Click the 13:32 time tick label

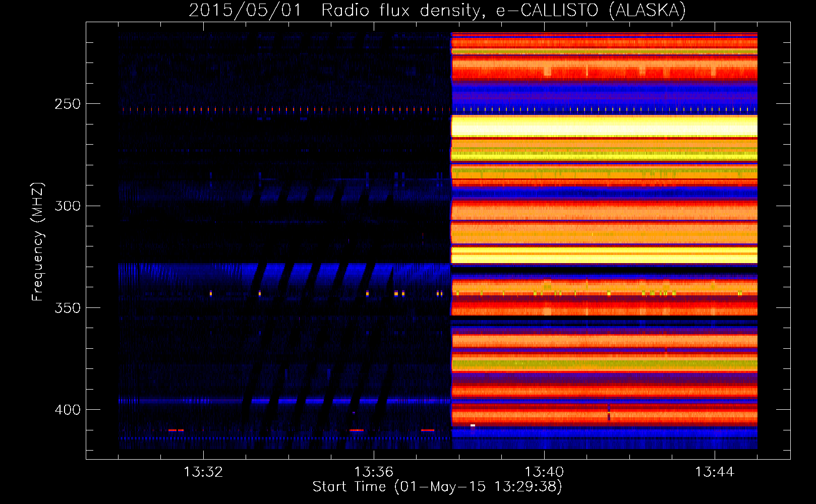click(203, 472)
